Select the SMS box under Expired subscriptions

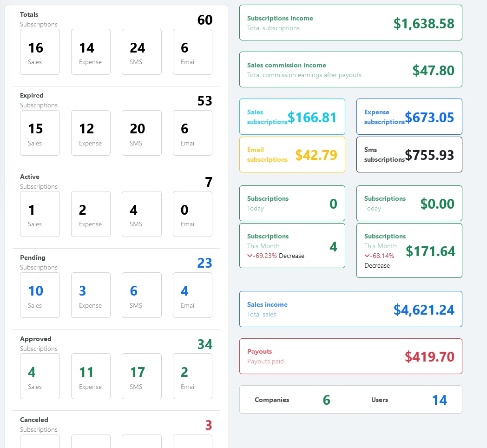pos(142,133)
